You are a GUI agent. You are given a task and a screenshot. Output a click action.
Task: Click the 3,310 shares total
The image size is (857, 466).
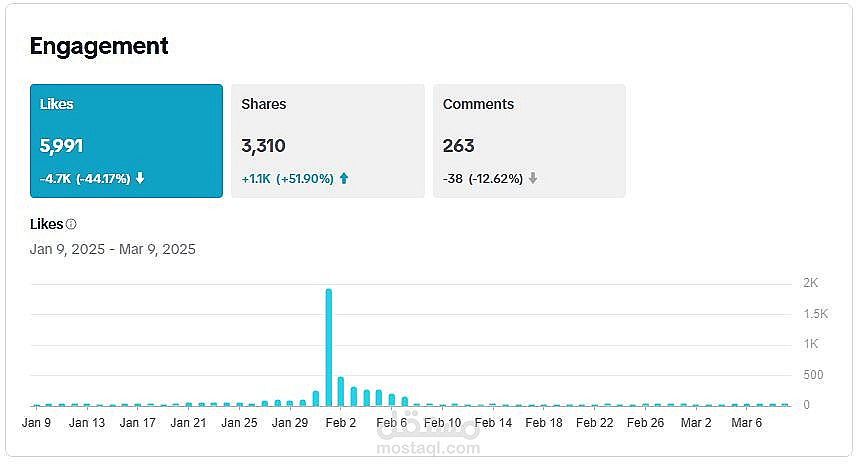click(x=264, y=146)
